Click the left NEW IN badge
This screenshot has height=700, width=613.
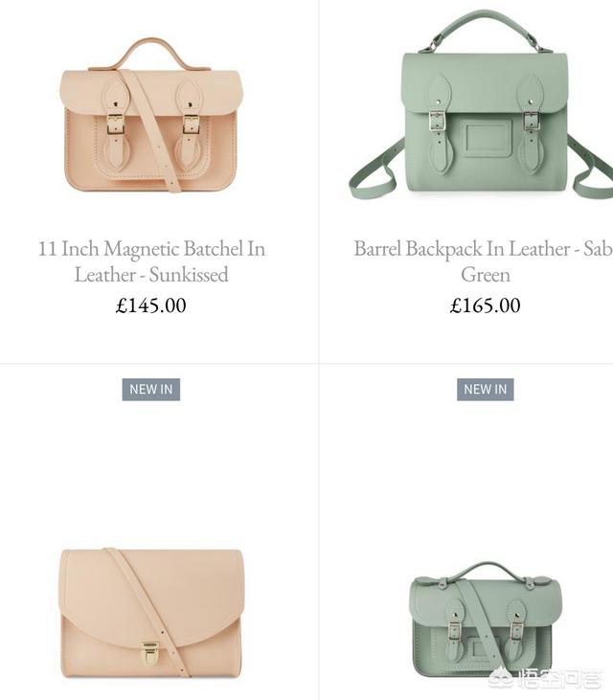151,390
